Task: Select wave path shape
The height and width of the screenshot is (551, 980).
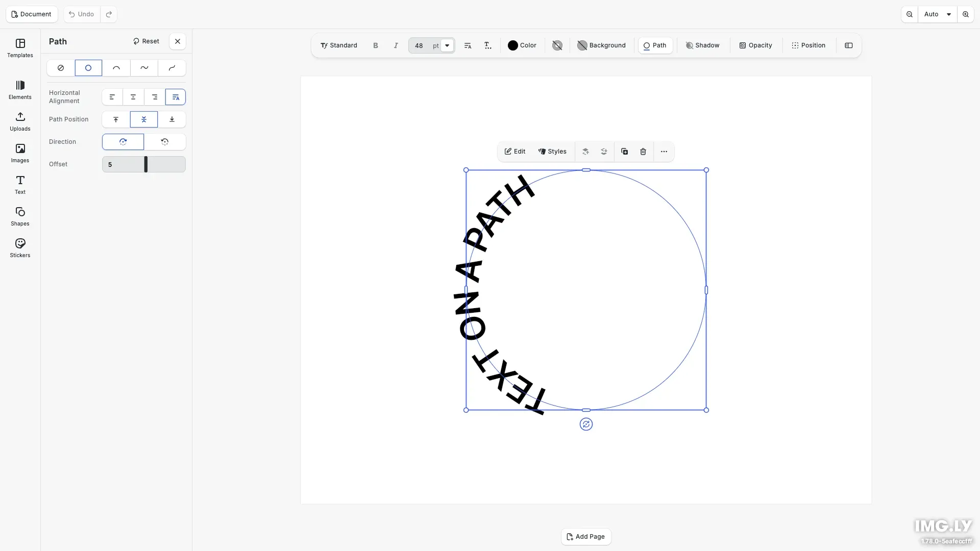Action: tap(144, 68)
